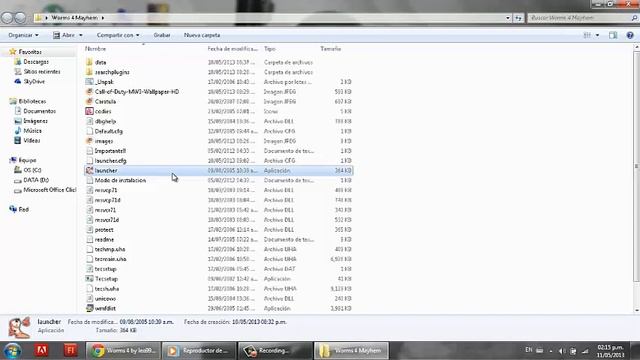Switch to the Reproductor de taskbar window
This screenshot has width=640, height=360.
[x=199, y=351]
